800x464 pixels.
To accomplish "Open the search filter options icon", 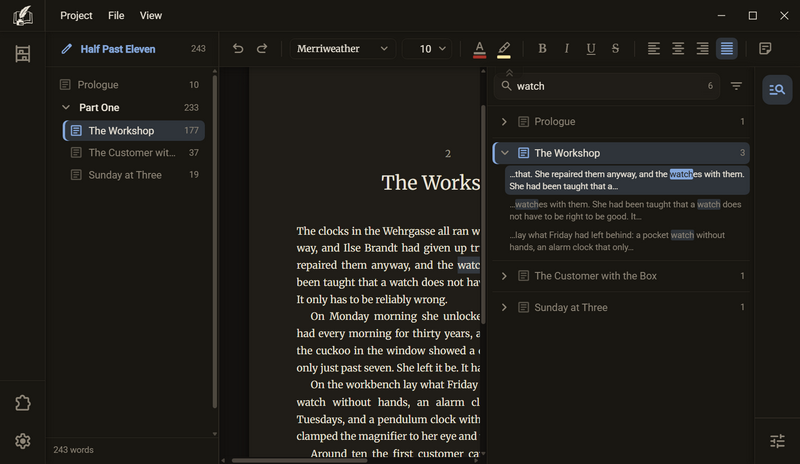I will point(736,86).
